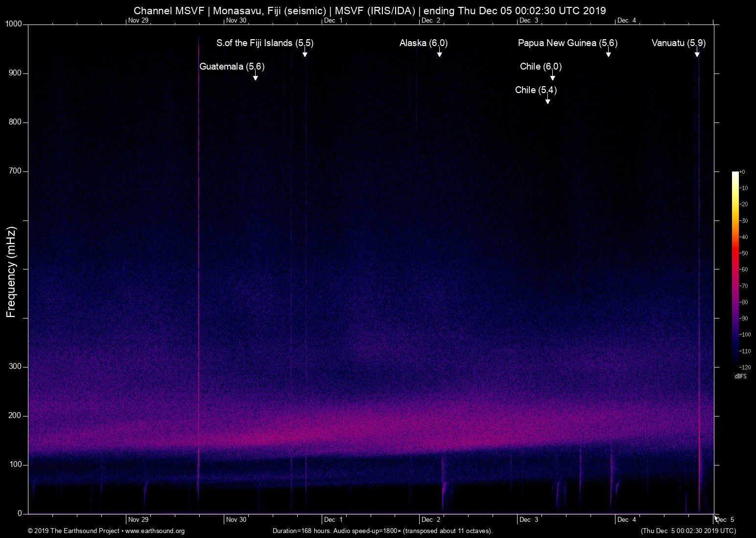Click the Chile (5.4) event label
This screenshot has width=756, height=538.
[x=536, y=90]
